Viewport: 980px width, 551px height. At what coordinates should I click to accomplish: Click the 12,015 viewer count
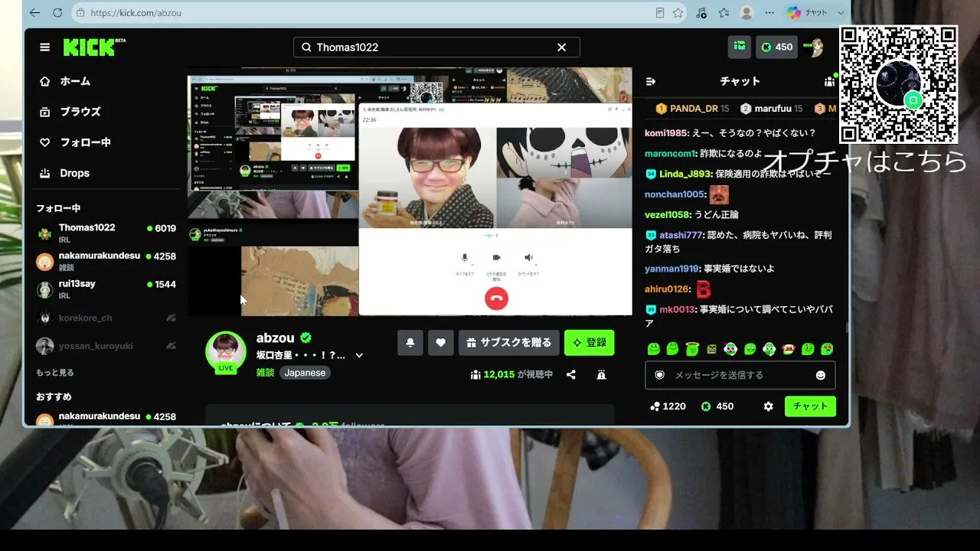pyautogui.click(x=511, y=375)
